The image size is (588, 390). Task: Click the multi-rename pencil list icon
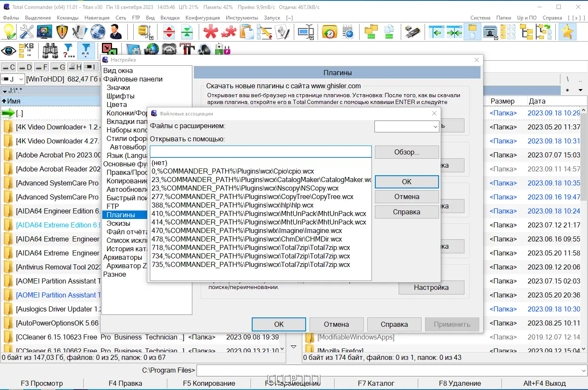[264, 32]
